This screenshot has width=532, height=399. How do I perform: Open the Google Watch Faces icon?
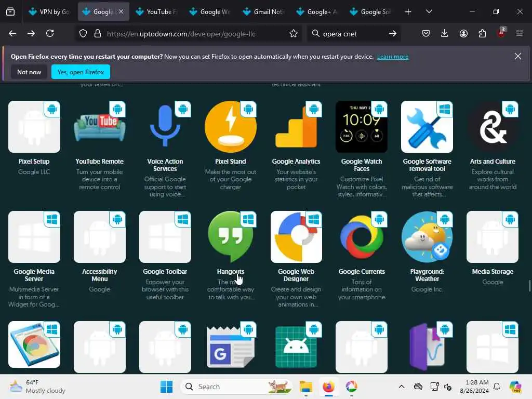click(x=362, y=127)
